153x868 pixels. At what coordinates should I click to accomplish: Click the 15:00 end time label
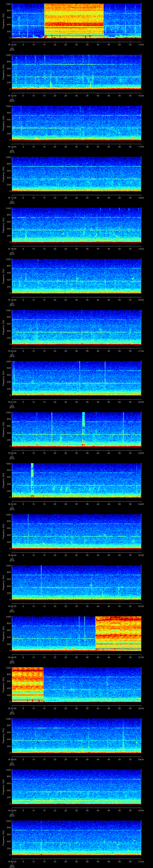click(x=141, y=44)
